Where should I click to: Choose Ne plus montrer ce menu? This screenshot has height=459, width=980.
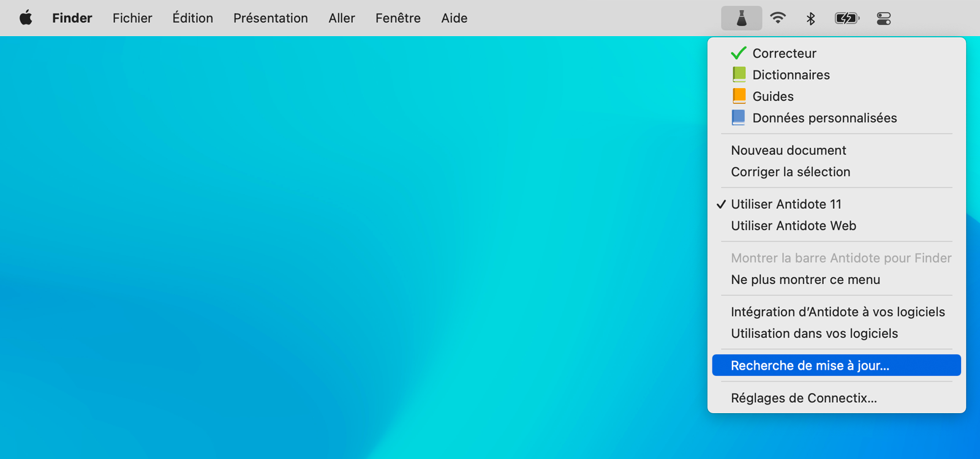point(805,280)
